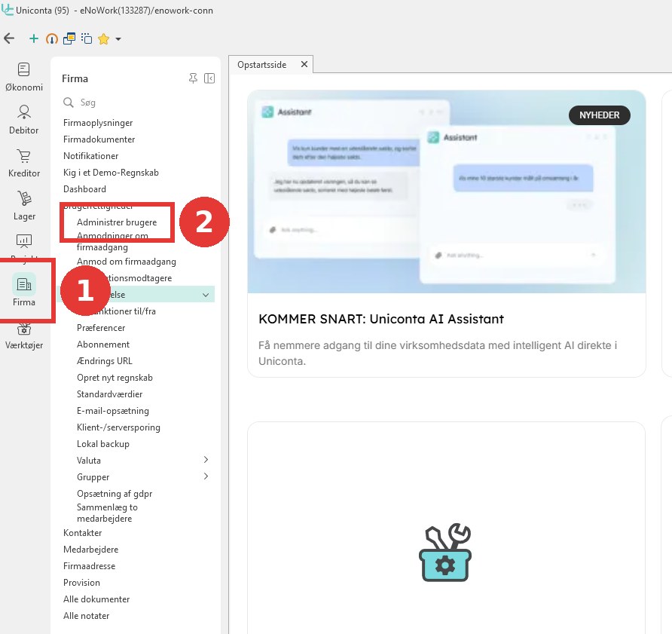Open Lokal backup
This screenshot has height=634, width=672.
(x=103, y=444)
